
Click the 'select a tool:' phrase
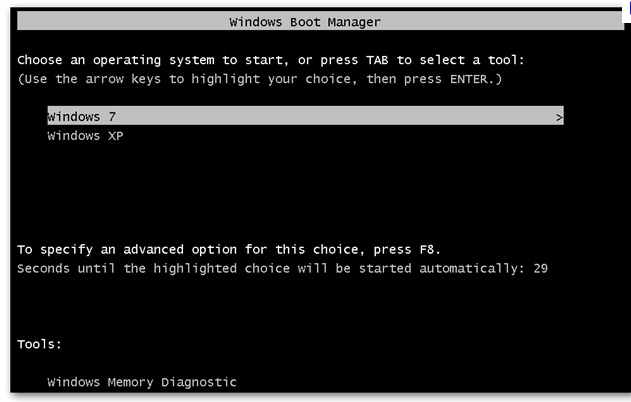tap(472, 60)
